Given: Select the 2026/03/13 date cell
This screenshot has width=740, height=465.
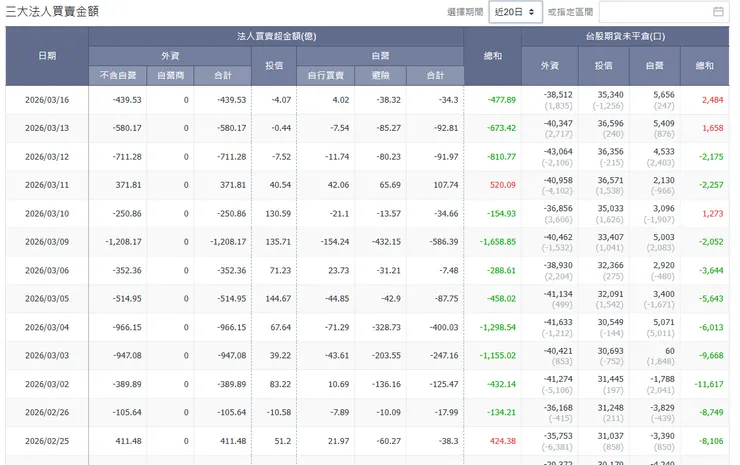Looking at the screenshot, I should coord(47,128).
